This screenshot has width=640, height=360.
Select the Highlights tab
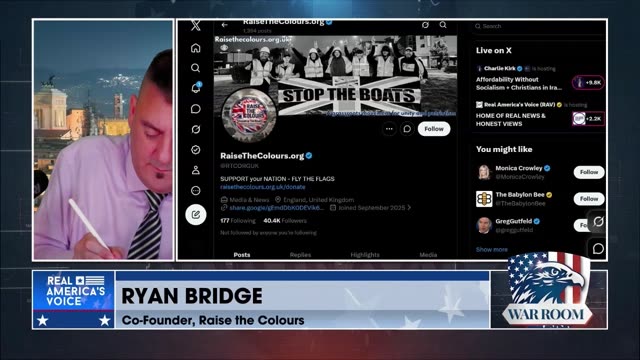pyautogui.click(x=365, y=255)
